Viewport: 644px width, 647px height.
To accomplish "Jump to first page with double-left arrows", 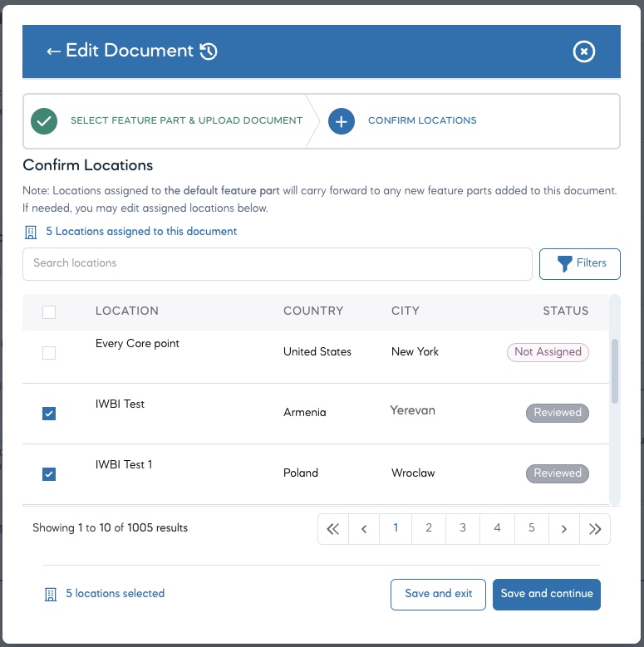I will pos(333,529).
